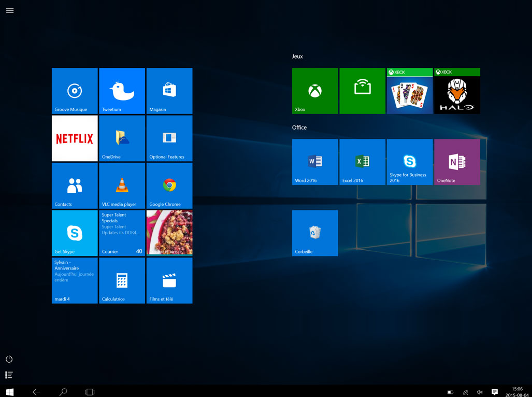532x397 pixels.
Task: Open the food photo live tile
Action: click(x=169, y=233)
